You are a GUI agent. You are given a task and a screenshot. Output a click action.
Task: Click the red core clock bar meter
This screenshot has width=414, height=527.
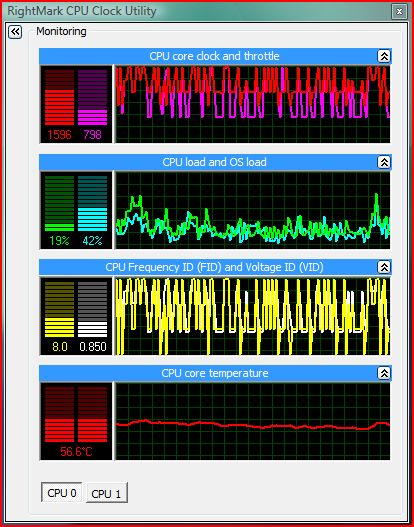coord(59,97)
